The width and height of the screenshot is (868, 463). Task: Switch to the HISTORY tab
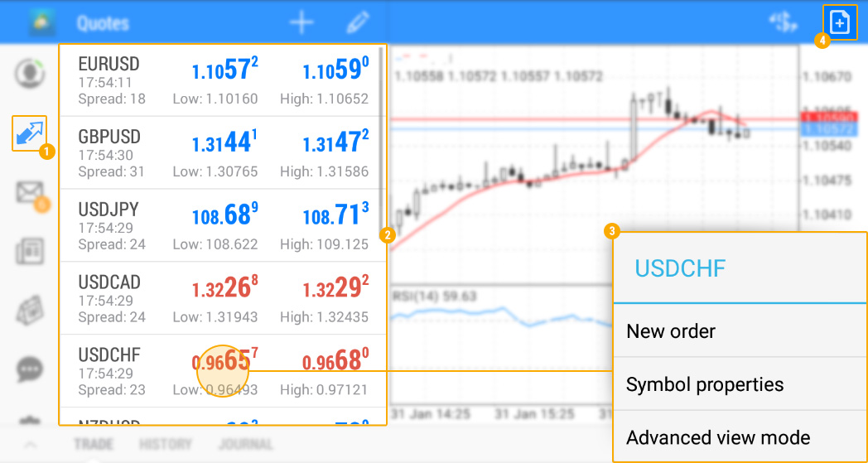(166, 445)
